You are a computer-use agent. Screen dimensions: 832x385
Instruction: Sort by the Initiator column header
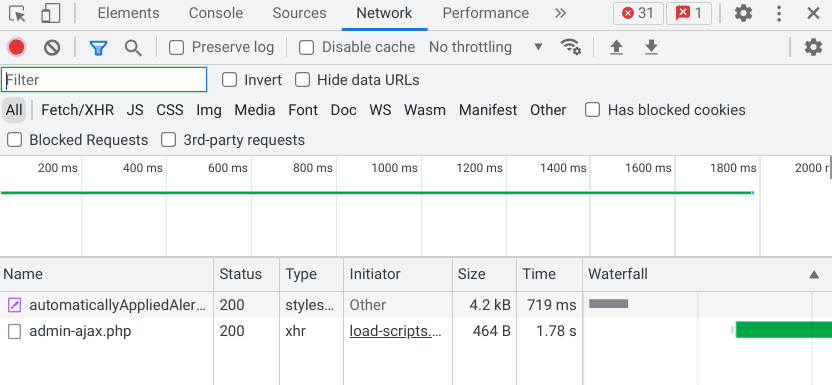(x=398, y=274)
